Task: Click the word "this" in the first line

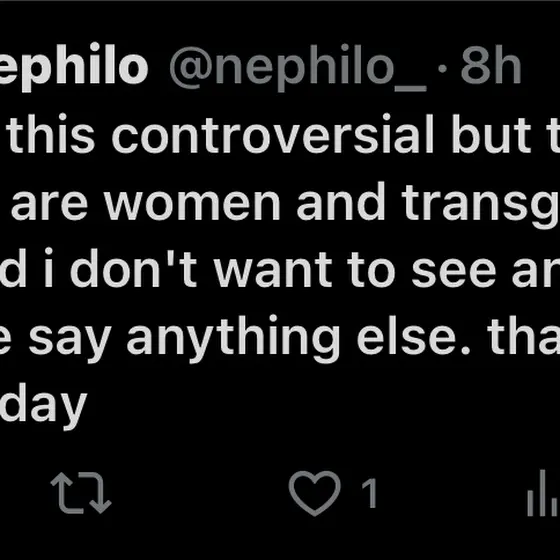Action: click(x=51, y=134)
